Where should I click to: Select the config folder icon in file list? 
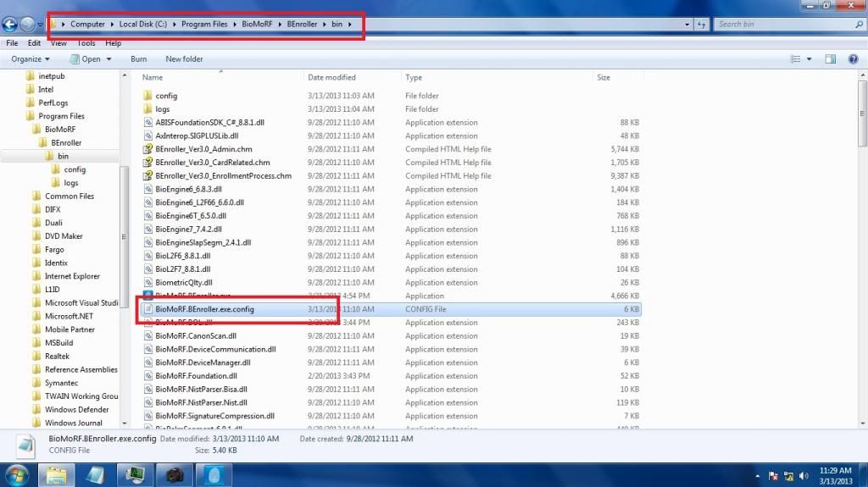pos(147,96)
